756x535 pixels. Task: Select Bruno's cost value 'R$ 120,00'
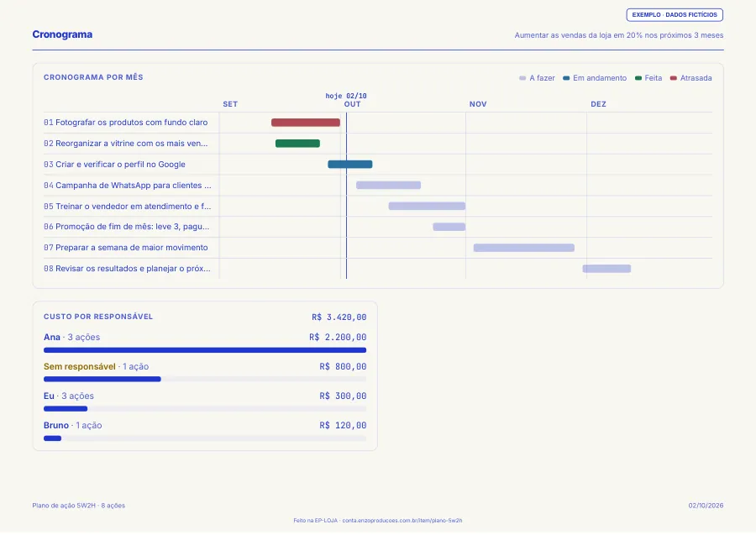pyautogui.click(x=343, y=426)
